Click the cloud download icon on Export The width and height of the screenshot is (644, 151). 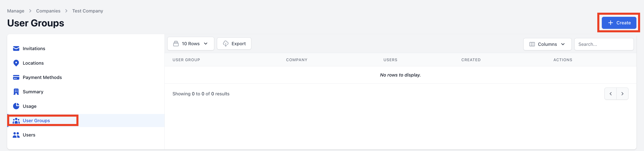(x=226, y=44)
